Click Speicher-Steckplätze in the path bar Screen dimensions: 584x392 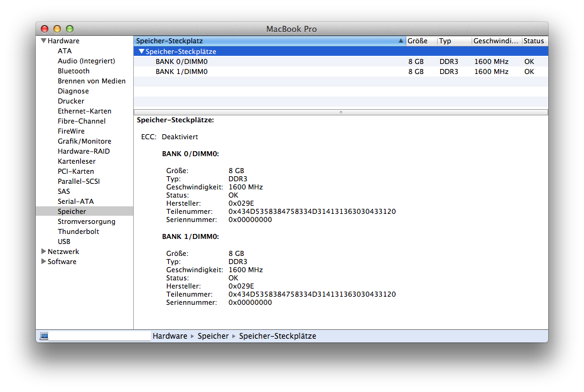point(278,336)
